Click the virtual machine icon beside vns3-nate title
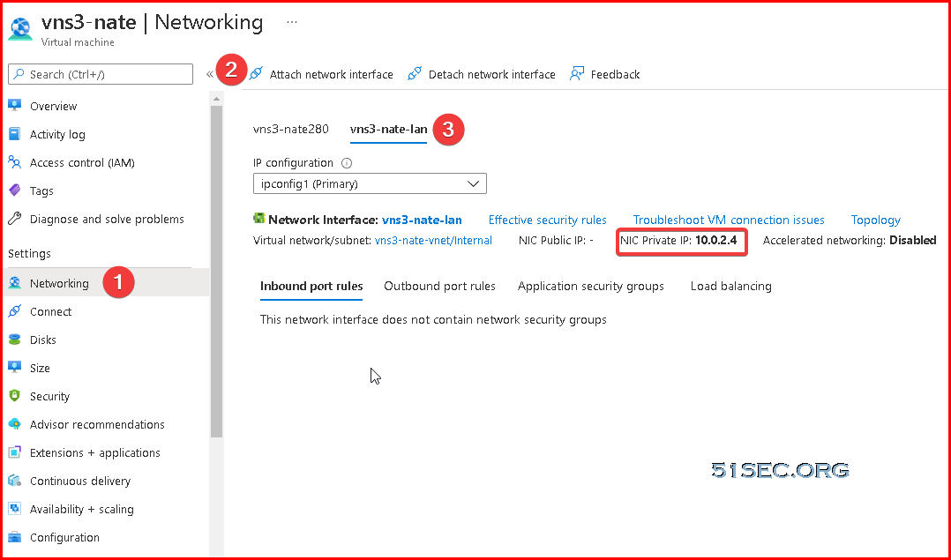The height and width of the screenshot is (560, 951). click(20, 30)
